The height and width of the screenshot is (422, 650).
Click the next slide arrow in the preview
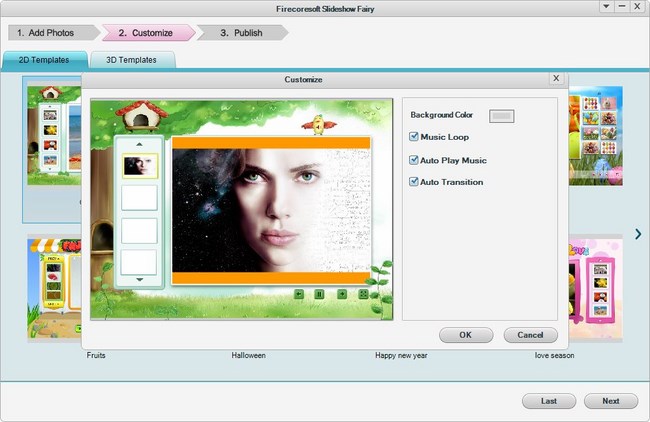pos(342,294)
